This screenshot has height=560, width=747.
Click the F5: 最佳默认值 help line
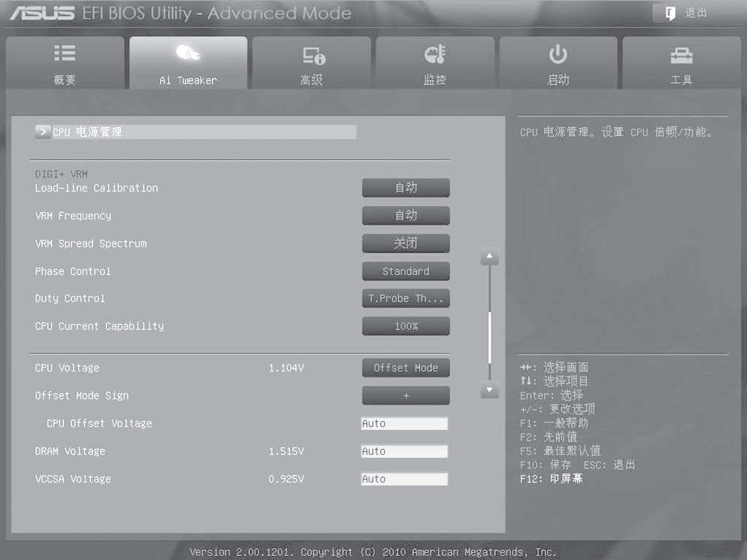click(561, 451)
